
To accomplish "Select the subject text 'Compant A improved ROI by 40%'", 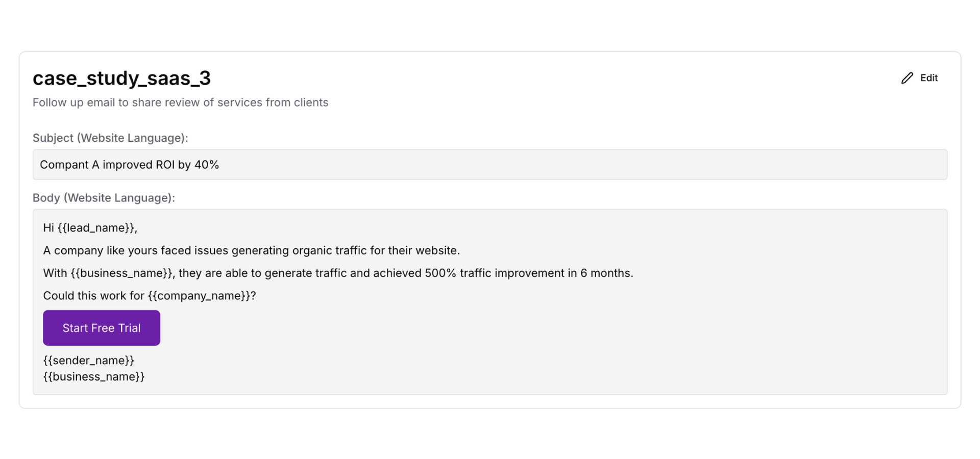I will [129, 164].
